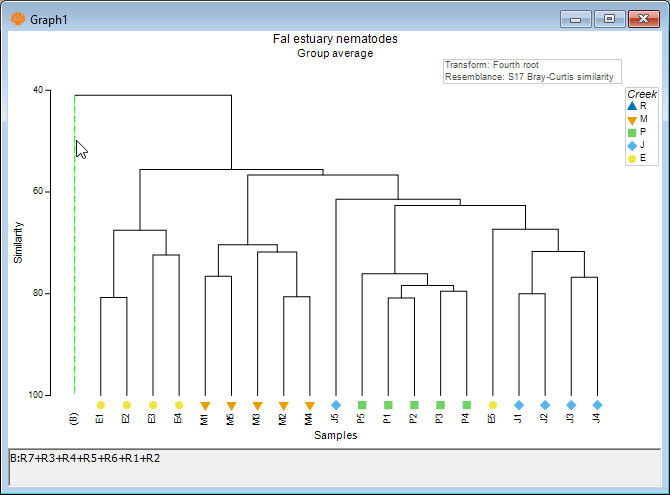Maximize the Graph1 window
The width and height of the screenshot is (670, 495).
[x=607, y=18]
